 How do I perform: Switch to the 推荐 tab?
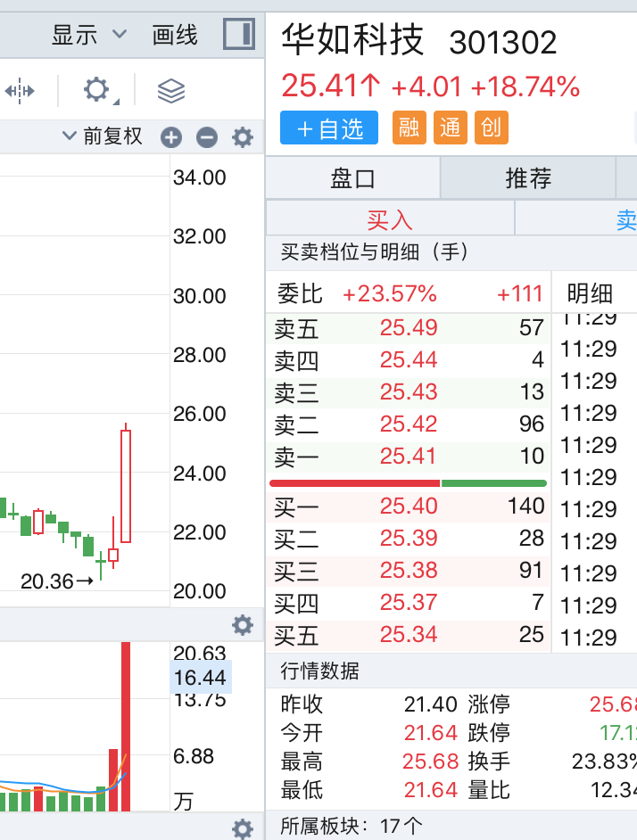[x=528, y=178]
